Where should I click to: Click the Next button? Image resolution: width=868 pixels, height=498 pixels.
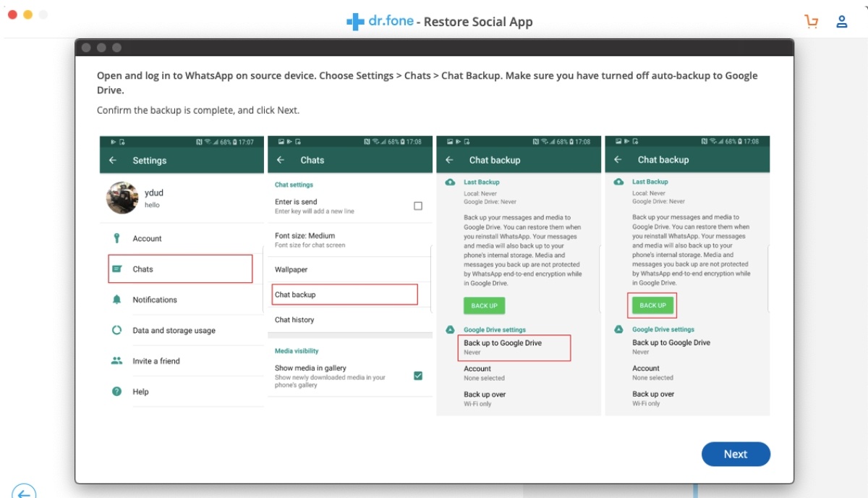coord(736,454)
